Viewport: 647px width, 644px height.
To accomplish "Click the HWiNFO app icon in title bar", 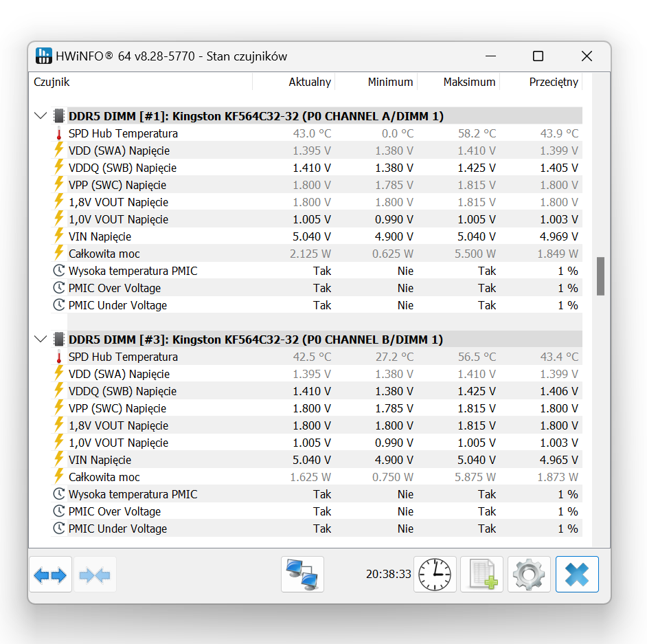I will 44,56.
